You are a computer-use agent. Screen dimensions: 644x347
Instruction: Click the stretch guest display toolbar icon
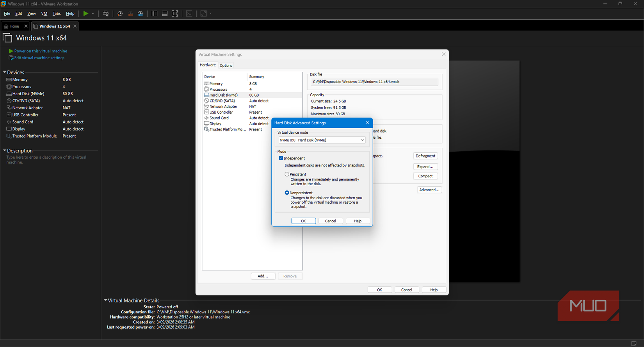pos(204,13)
